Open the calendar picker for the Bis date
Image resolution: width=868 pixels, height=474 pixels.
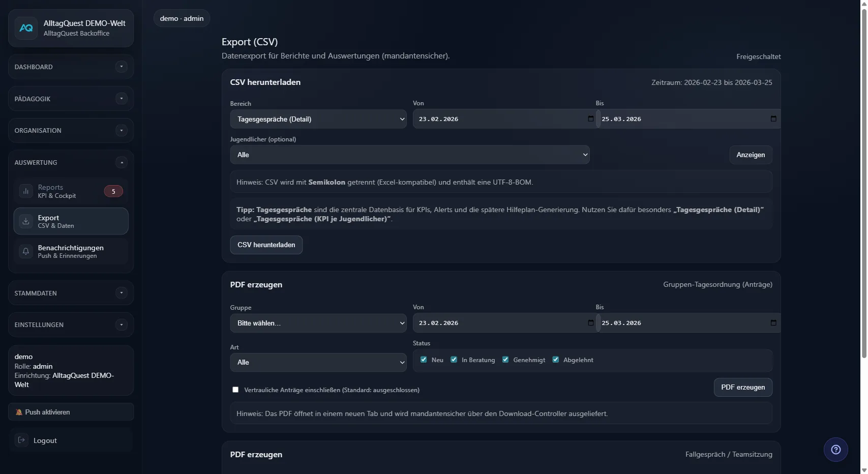point(772,118)
